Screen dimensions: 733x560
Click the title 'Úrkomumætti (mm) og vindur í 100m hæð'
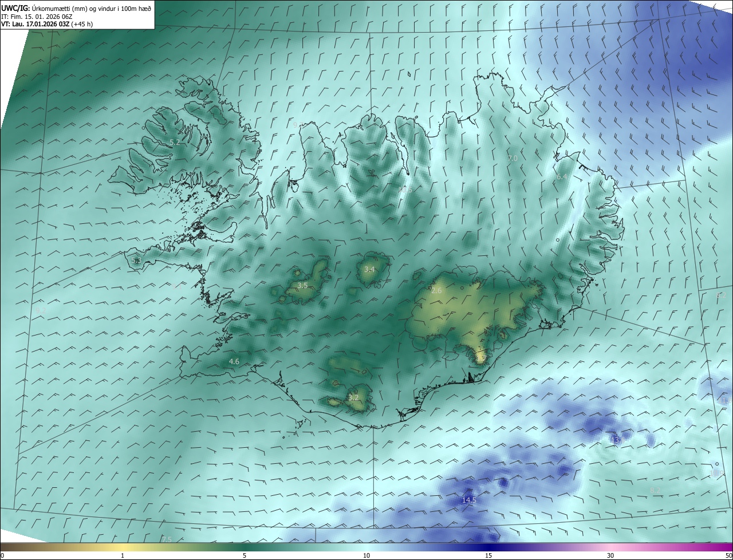click(91, 8)
